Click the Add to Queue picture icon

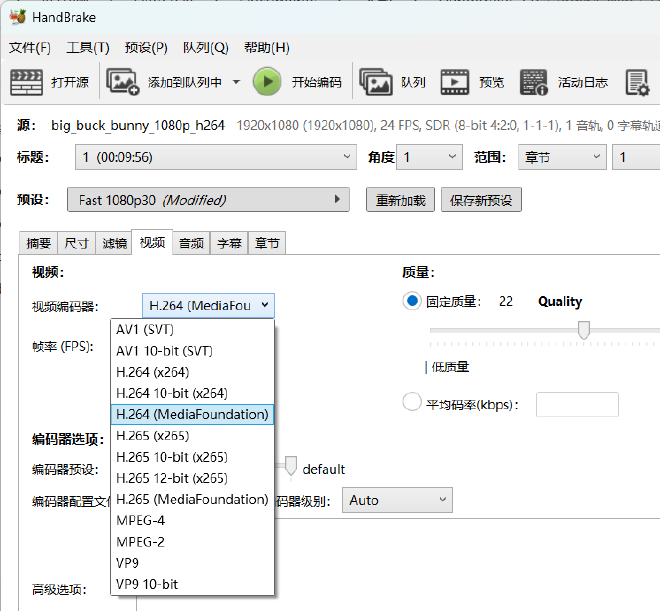122,82
